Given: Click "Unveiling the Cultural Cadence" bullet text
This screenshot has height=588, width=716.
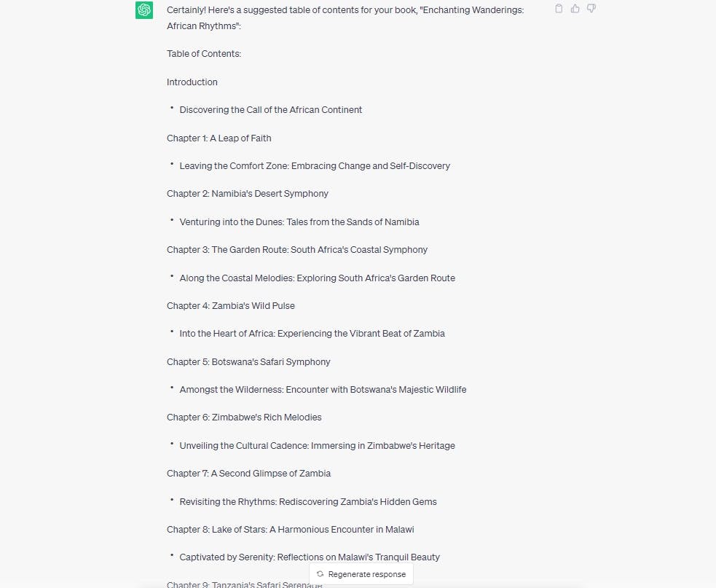Looking at the screenshot, I should click(x=317, y=446).
